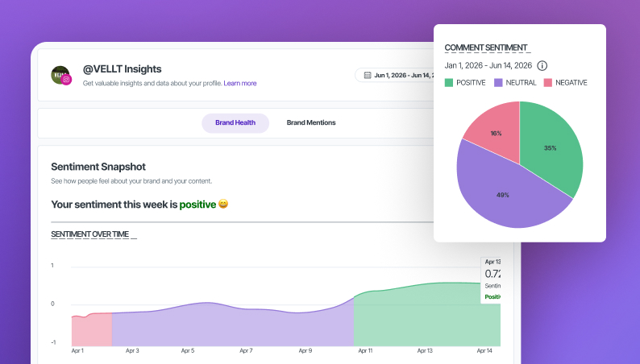Screen dimensions: 640x364
Task: Click the pink negative area of the chart
Action: pos(92,330)
